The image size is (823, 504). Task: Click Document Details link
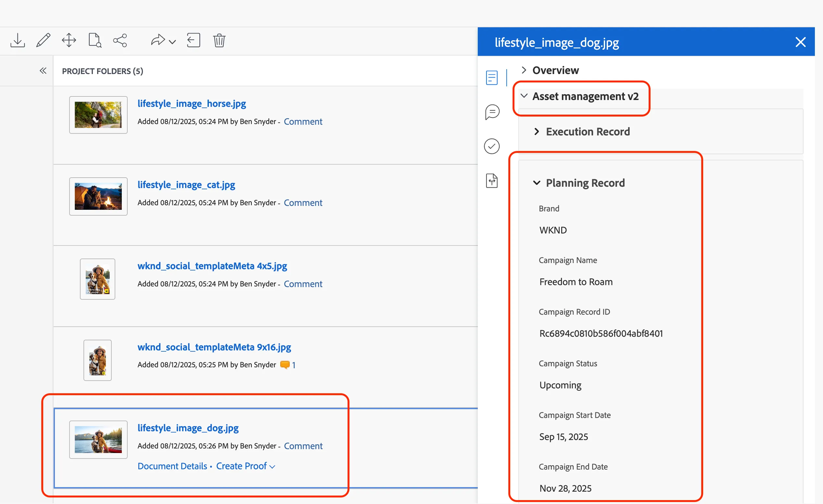pos(172,466)
